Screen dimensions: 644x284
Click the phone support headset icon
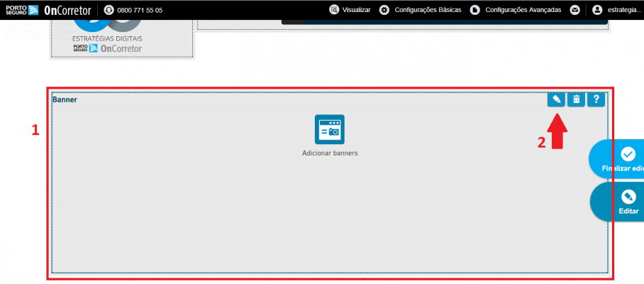click(109, 10)
